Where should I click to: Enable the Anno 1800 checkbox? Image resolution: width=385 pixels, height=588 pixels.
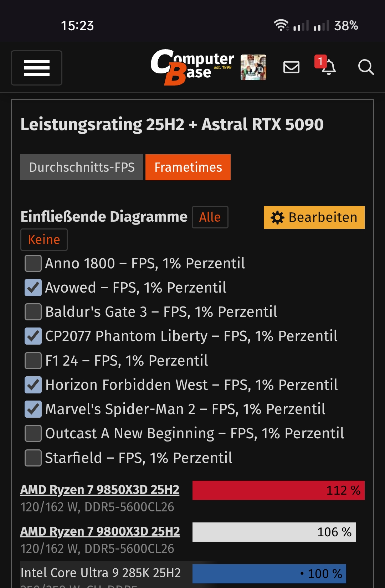pyautogui.click(x=33, y=264)
